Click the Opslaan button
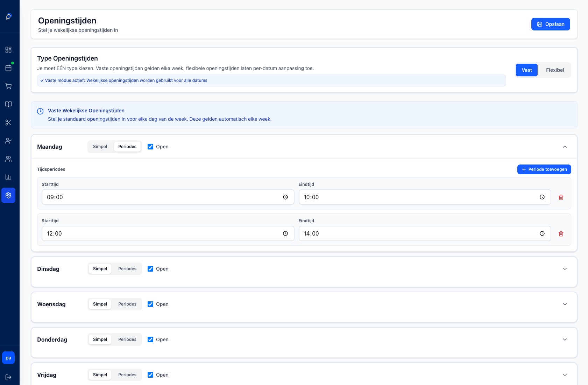The height and width of the screenshot is (385, 588). click(550, 24)
